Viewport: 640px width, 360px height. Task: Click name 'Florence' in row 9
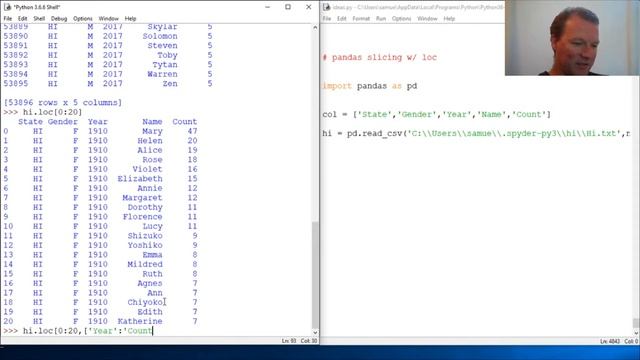(x=142, y=217)
